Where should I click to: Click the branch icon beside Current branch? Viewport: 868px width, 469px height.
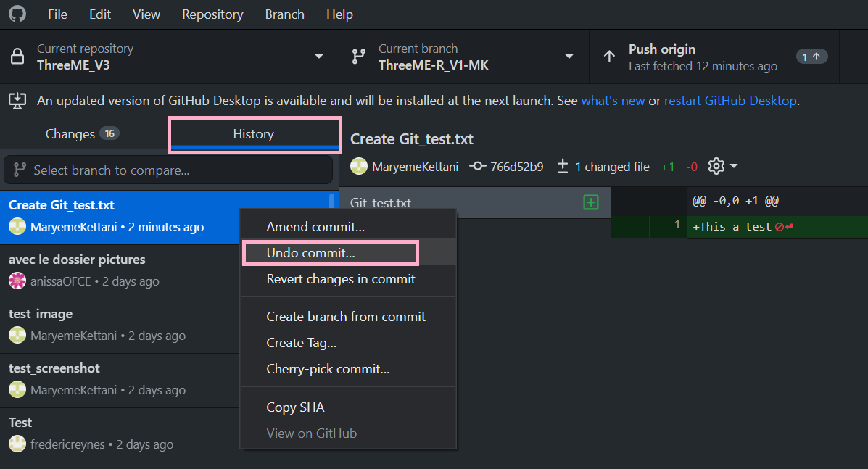pos(359,57)
